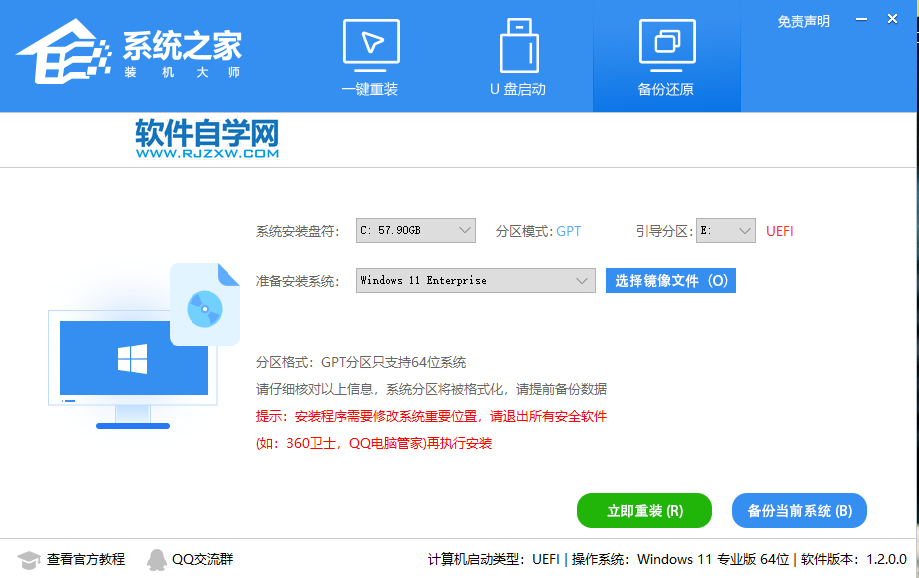
Task: Click the green 立即重装 (R) button
Action: [644, 511]
